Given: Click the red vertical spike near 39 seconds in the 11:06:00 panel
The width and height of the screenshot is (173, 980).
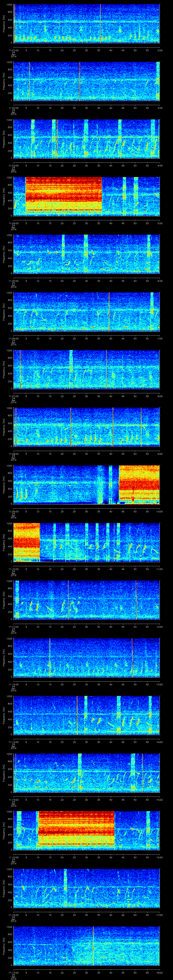Looking at the screenshot, I should pos(109,312).
